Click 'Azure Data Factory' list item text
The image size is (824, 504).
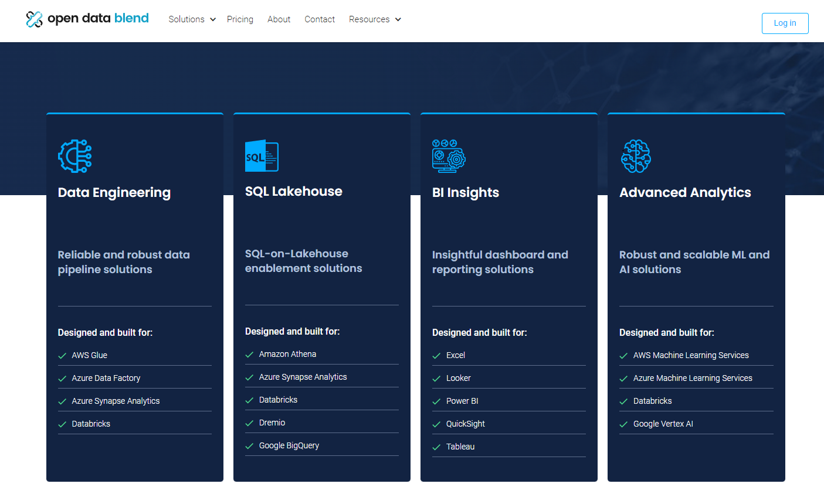106,378
